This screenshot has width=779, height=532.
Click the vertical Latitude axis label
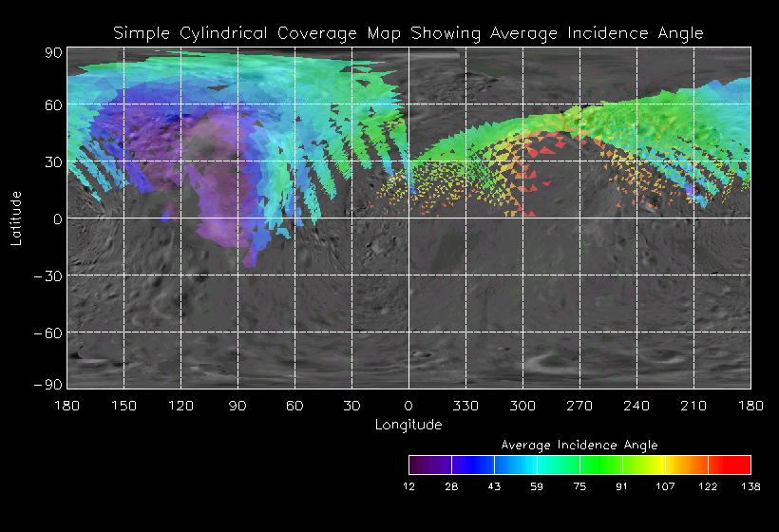tap(16, 218)
